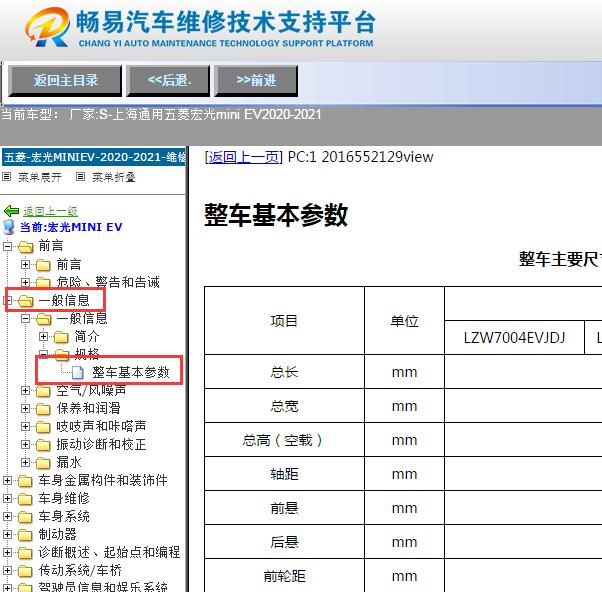Click the 前轮距 table cell
The image size is (602, 592).
click(284, 575)
